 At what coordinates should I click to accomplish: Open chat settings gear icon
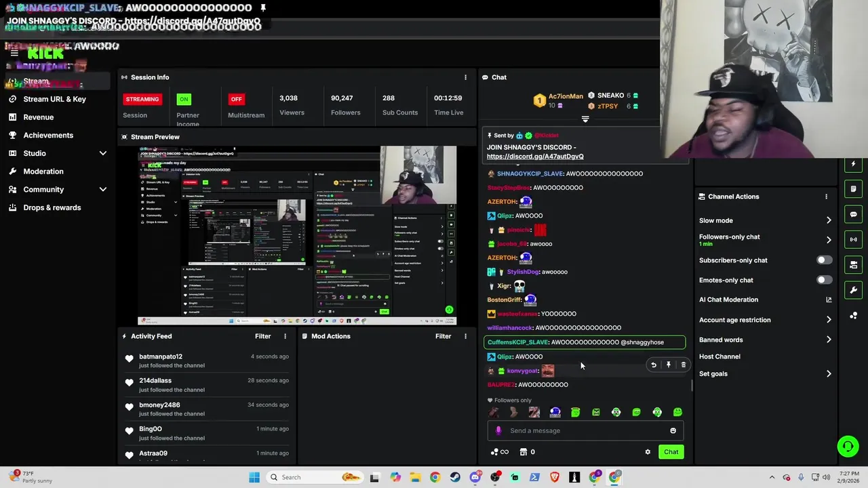[x=648, y=452]
